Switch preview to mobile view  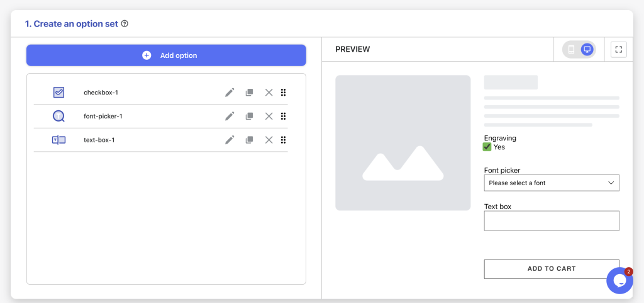coord(571,50)
